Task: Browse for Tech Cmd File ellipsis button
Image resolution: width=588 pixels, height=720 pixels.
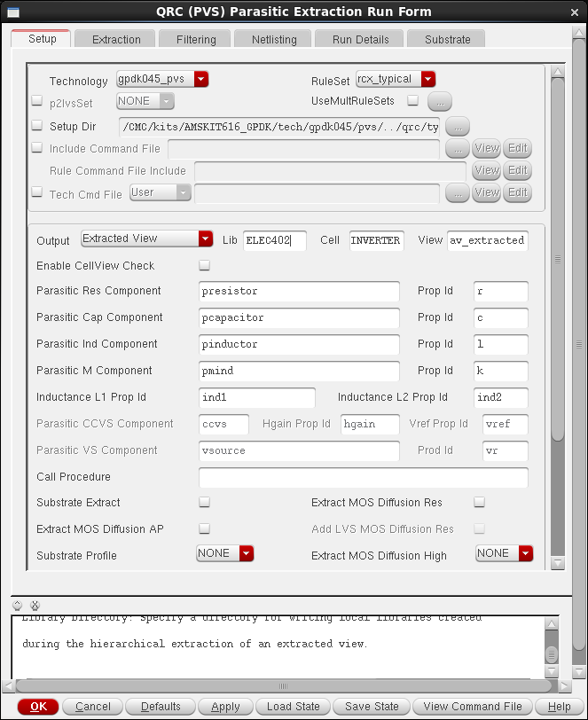Action: (x=458, y=192)
